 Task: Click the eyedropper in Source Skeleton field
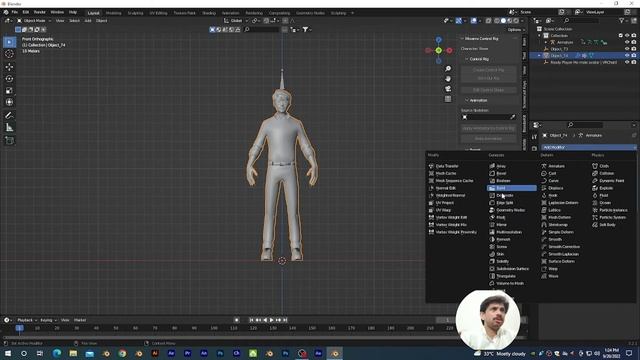click(513, 117)
